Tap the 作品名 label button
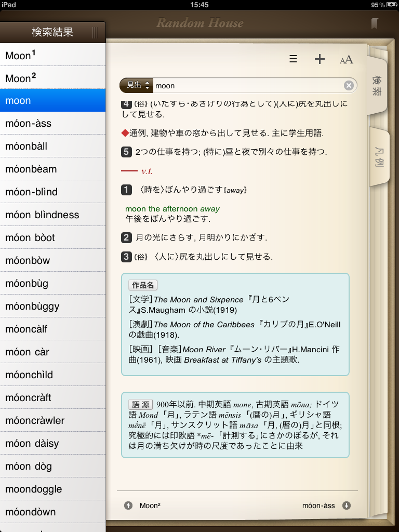 [x=143, y=285]
